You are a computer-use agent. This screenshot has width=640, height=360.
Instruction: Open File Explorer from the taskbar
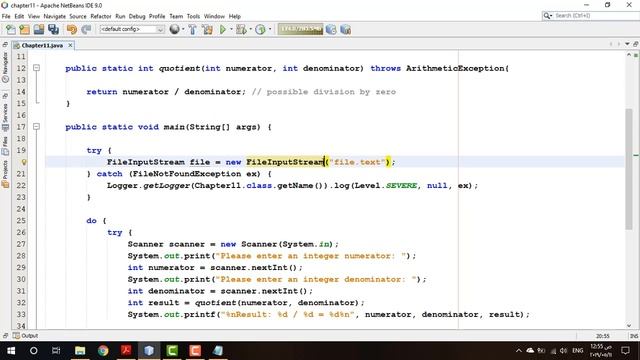pyautogui.click(x=80, y=351)
